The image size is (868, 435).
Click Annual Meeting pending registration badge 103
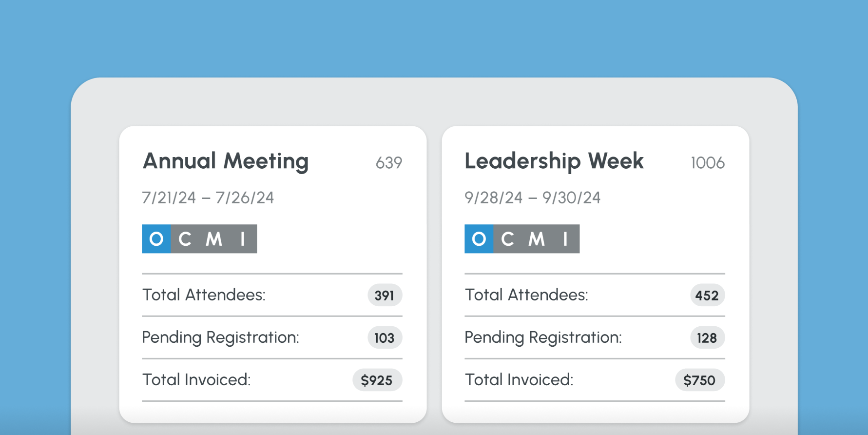[x=385, y=337]
